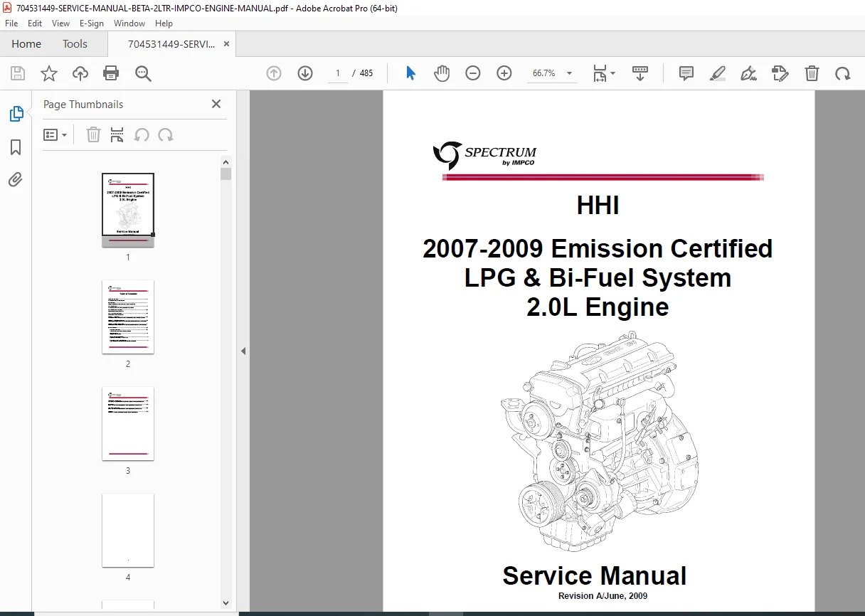The width and height of the screenshot is (865, 616).
Task: Open the File menu
Action: (x=11, y=23)
